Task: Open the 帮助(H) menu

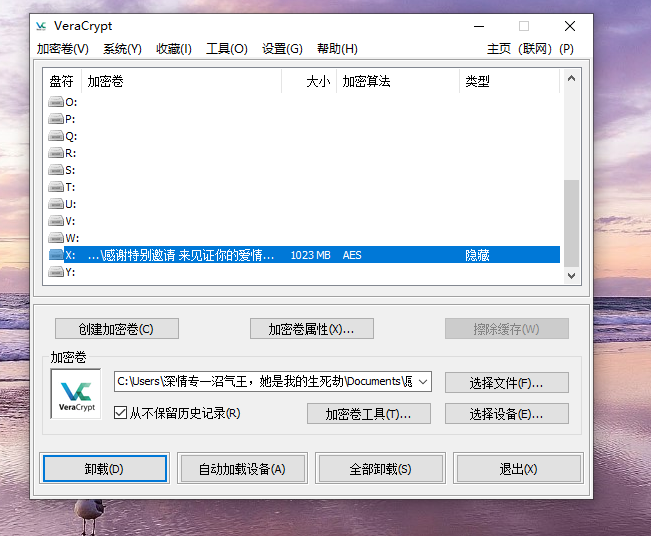Action: click(338, 49)
